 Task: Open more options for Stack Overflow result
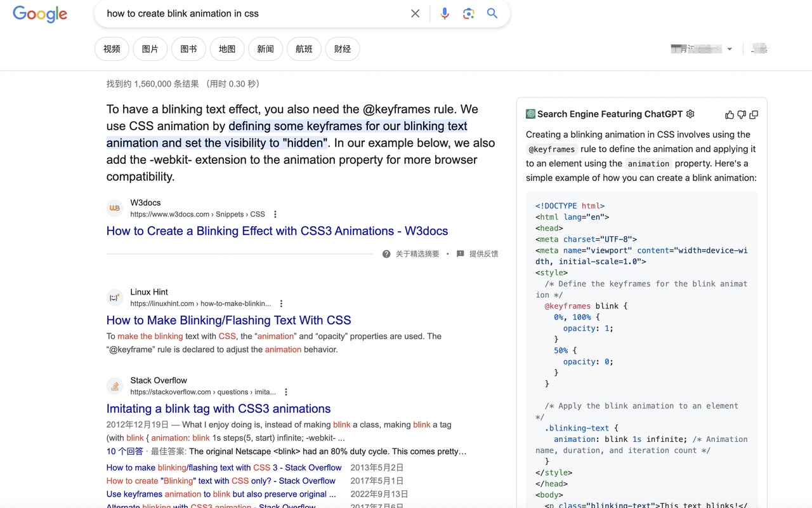coord(286,392)
